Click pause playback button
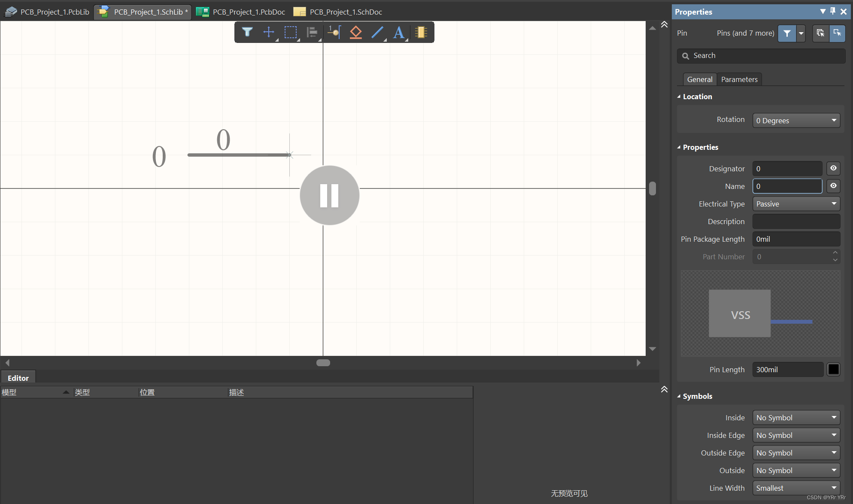The height and width of the screenshot is (504, 853). pyautogui.click(x=329, y=195)
